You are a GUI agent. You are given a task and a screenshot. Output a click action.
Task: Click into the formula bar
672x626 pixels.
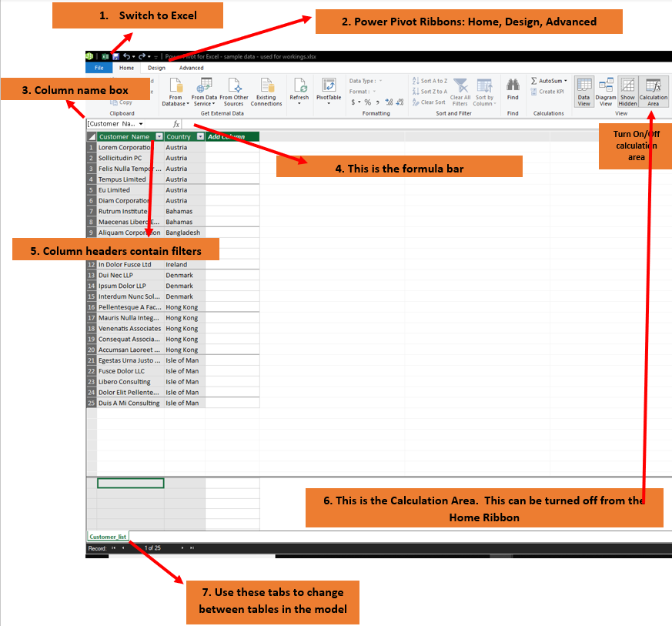click(426, 124)
